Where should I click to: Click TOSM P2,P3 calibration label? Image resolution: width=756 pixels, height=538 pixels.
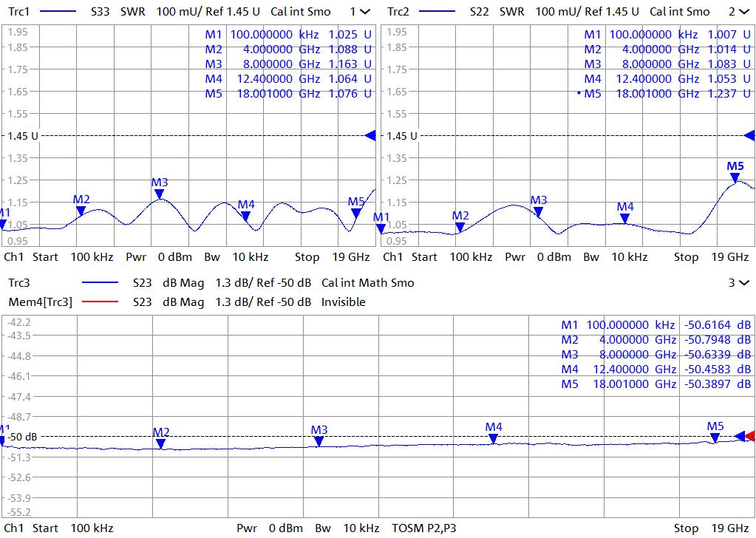click(x=423, y=528)
